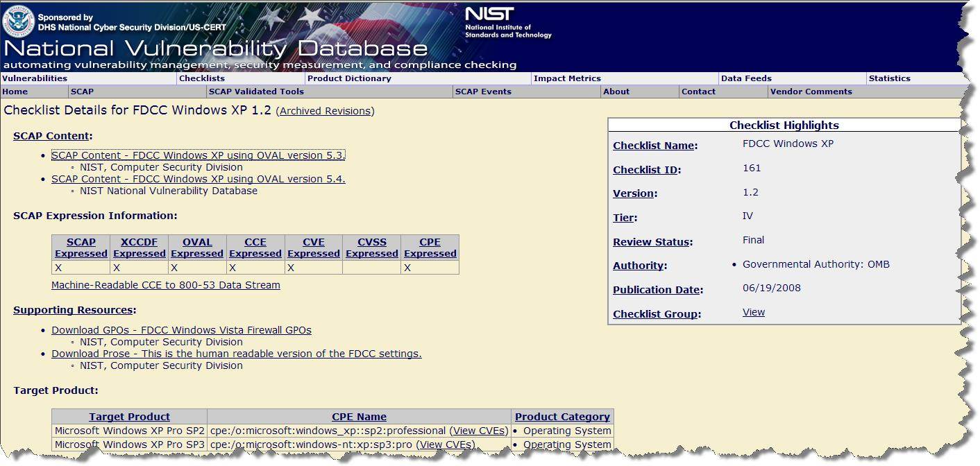This screenshot has height=466, width=980.
Task: Click the CVSS Expressed column header
Action: tap(372, 248)
